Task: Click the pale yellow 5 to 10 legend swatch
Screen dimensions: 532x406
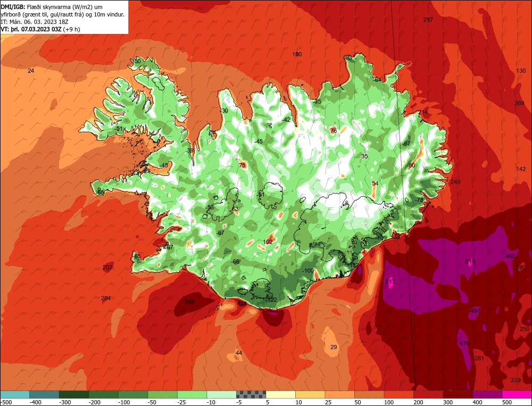Action: (x=280, y=394)
